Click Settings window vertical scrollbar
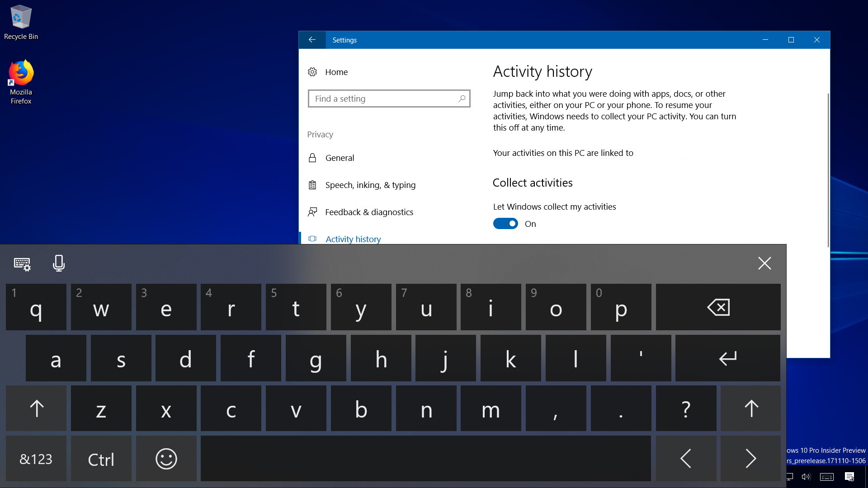Screen dimensions: 868x488 (828, 169)
